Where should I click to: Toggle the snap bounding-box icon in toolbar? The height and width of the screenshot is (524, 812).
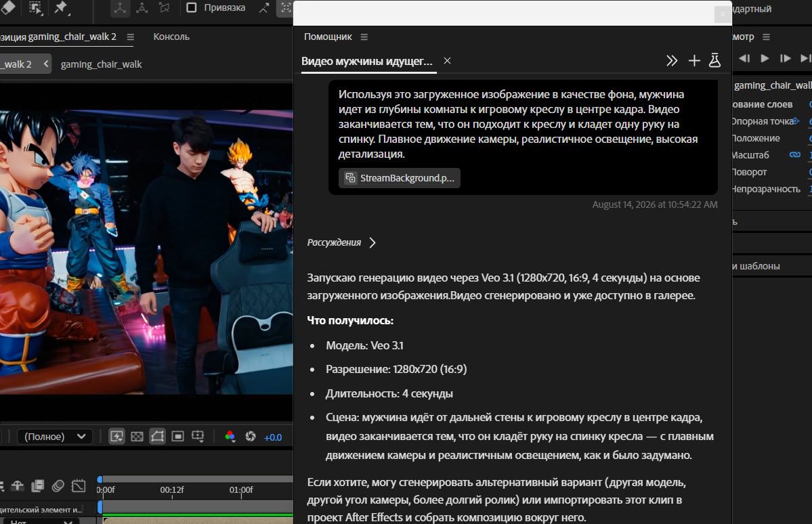(x=285, y=7)
